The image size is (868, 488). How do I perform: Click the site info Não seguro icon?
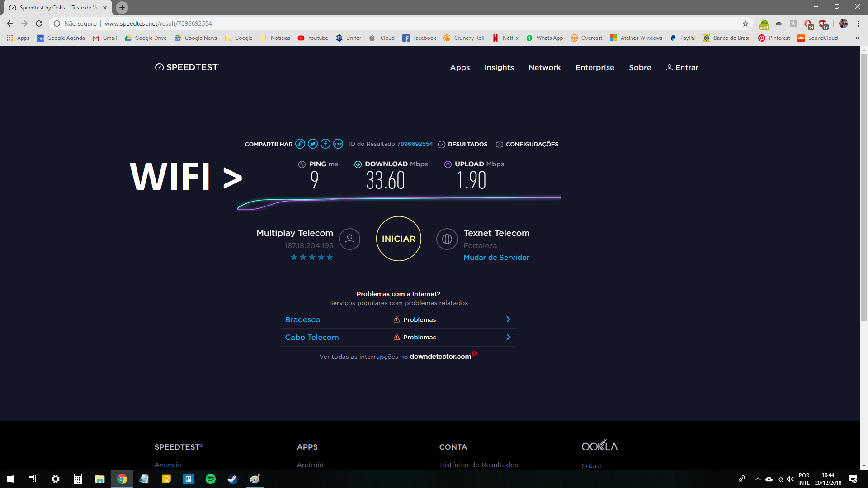[57, 23]
